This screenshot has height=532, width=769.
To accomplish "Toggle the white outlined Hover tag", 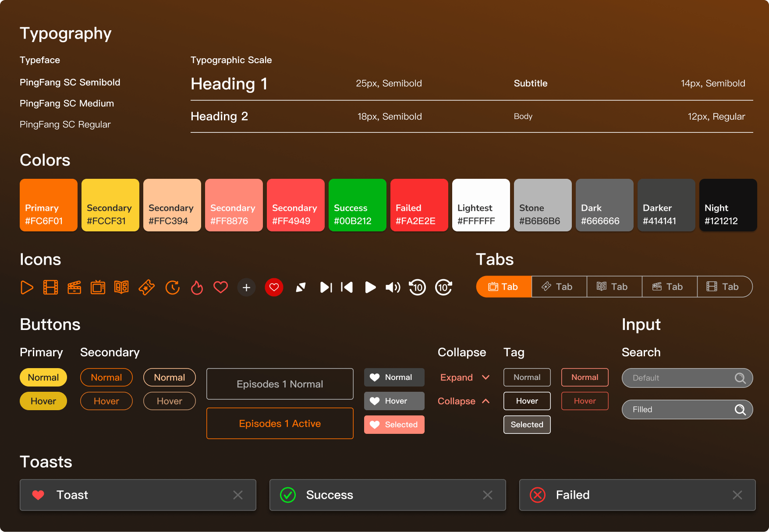I will [527, 401].
